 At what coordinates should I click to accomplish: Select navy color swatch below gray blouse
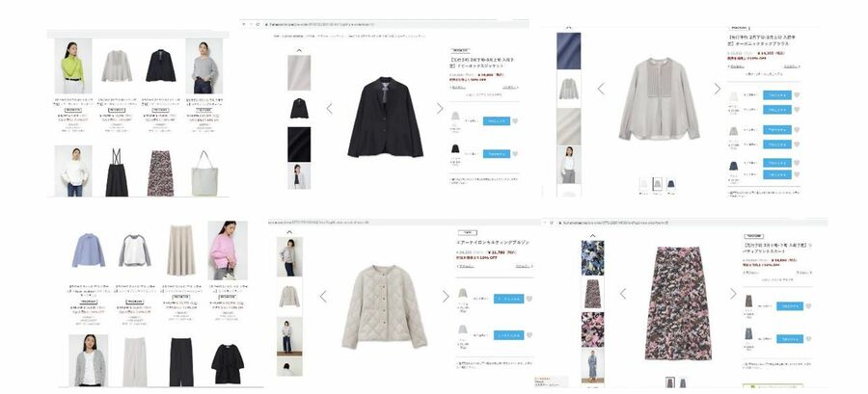tap(670, 184)
